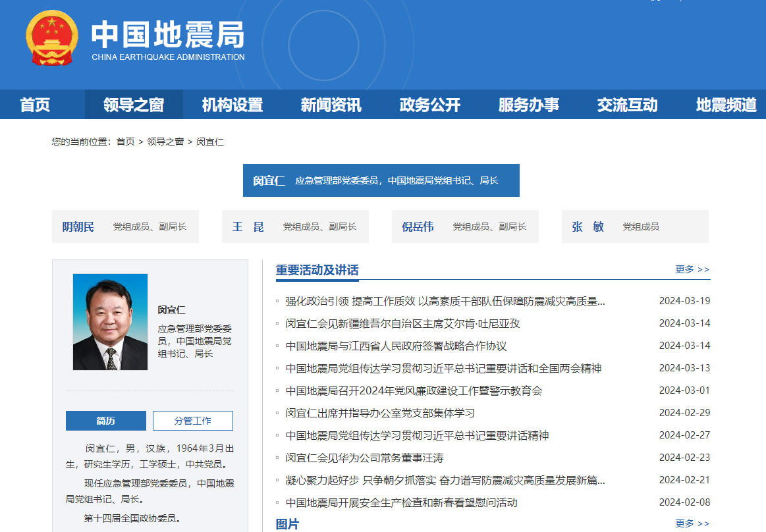Click resume line 第十四届全国政协委员

point(133,518)
